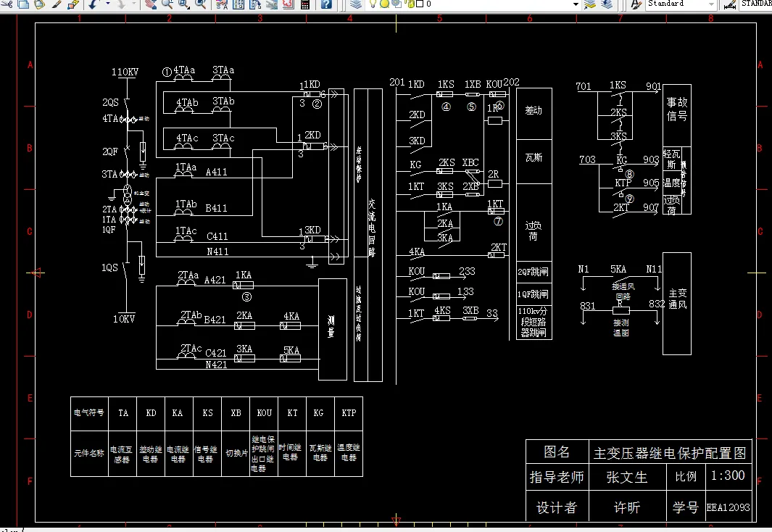The width and height of the screenshot is (772, 532).
Task: Activate the Pan hand tool
Action: (x=151, y=4)
